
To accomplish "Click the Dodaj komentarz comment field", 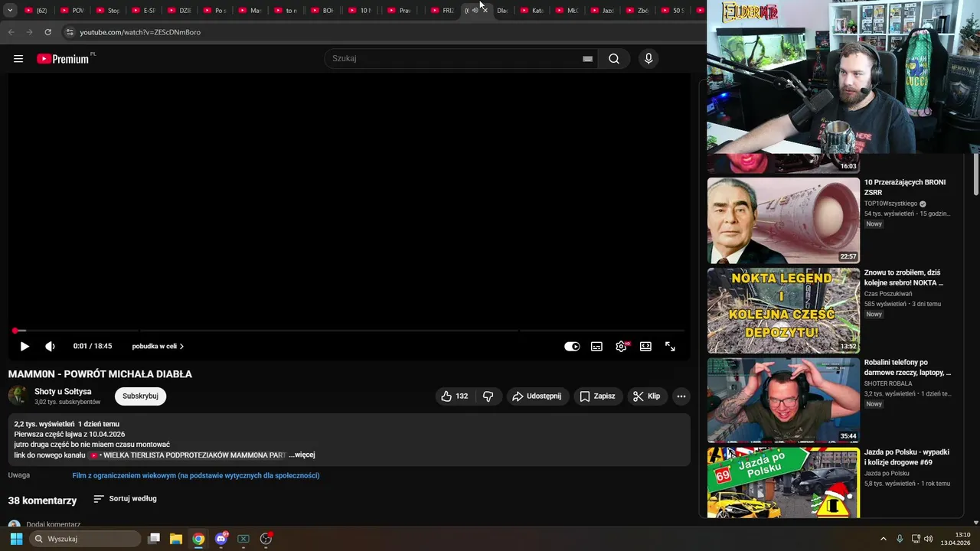I will [x=54, y=525].
